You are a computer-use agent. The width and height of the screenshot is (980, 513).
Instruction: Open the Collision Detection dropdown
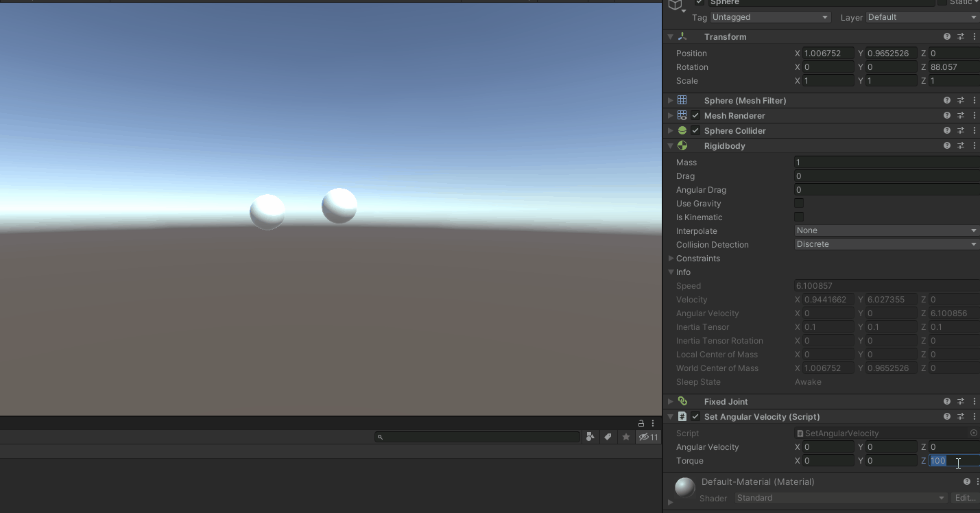(x=885, y=244)
